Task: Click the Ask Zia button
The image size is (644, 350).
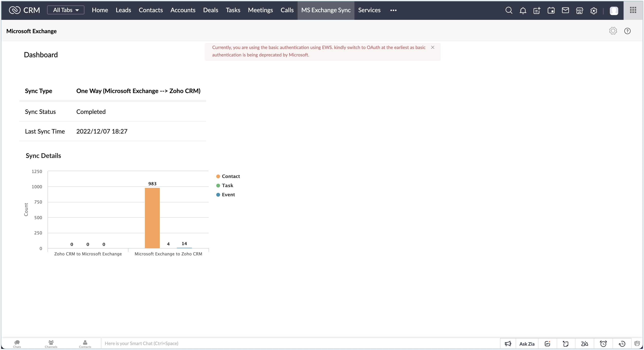Action: click(x=527, y=344)
